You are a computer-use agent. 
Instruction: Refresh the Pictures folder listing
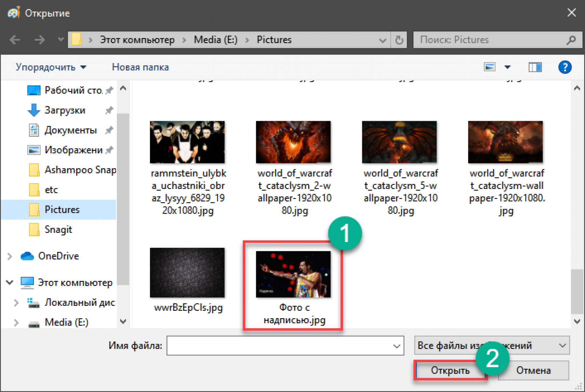coord(399,40)
